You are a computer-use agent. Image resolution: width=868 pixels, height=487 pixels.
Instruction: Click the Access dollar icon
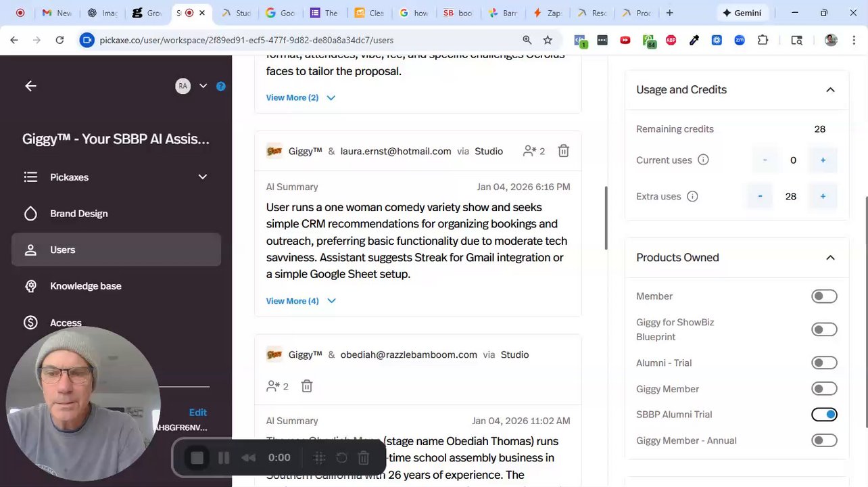(30, 323)
